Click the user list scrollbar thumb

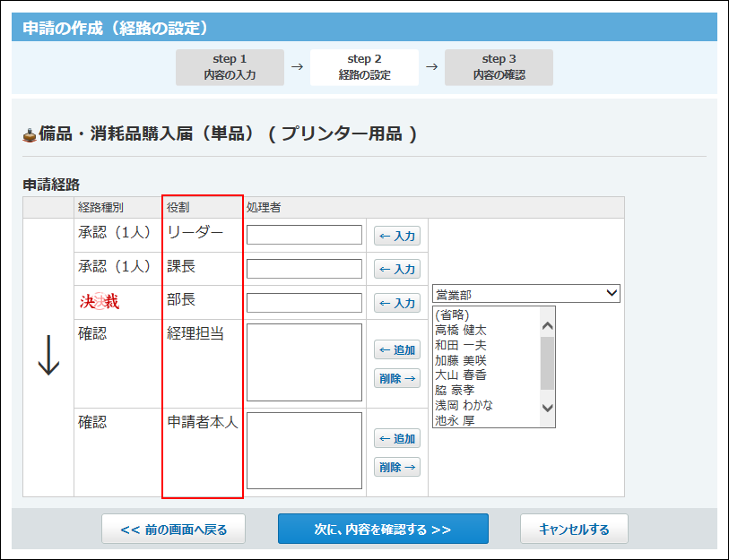point(548,363)
